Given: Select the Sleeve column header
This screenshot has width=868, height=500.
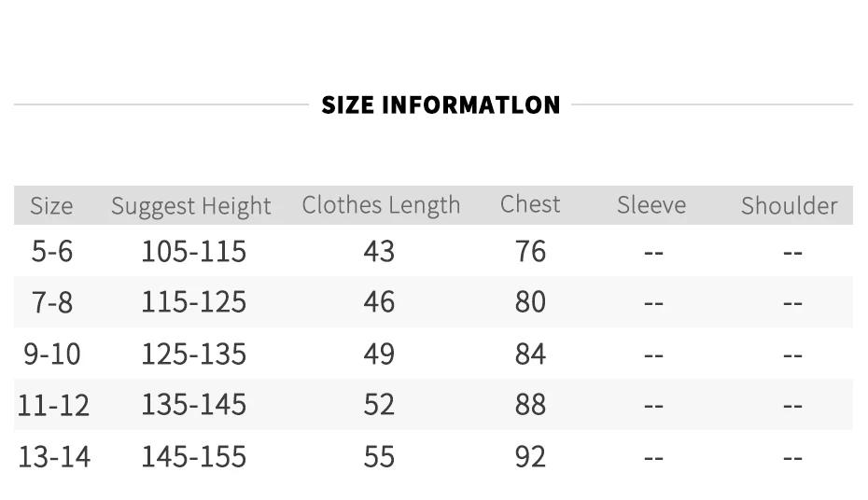Looking at the screenshot, I should [651, 205].
